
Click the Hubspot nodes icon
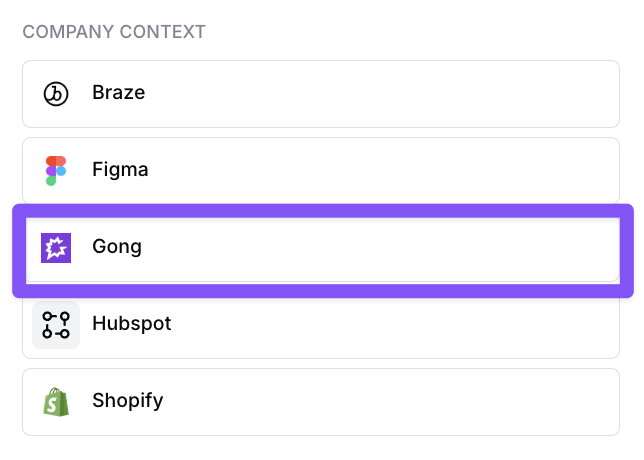click(x=56, y=324)
